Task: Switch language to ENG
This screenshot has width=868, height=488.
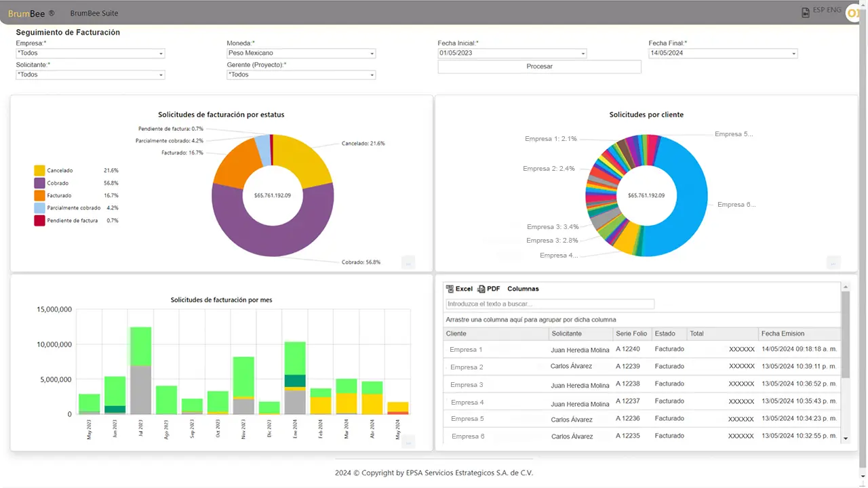Action: tap(835, 10)
